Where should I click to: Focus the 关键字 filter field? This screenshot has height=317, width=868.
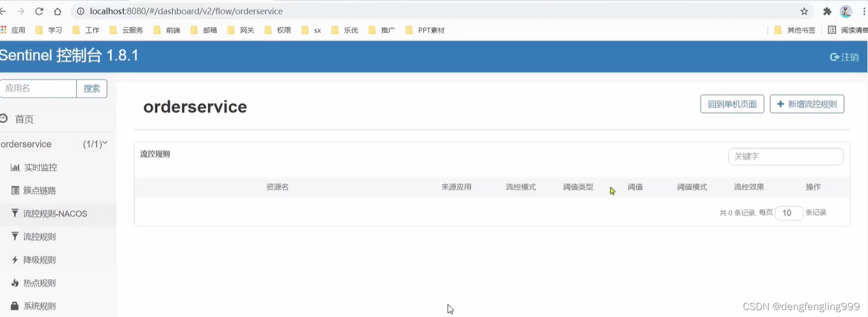click(785, 157)
